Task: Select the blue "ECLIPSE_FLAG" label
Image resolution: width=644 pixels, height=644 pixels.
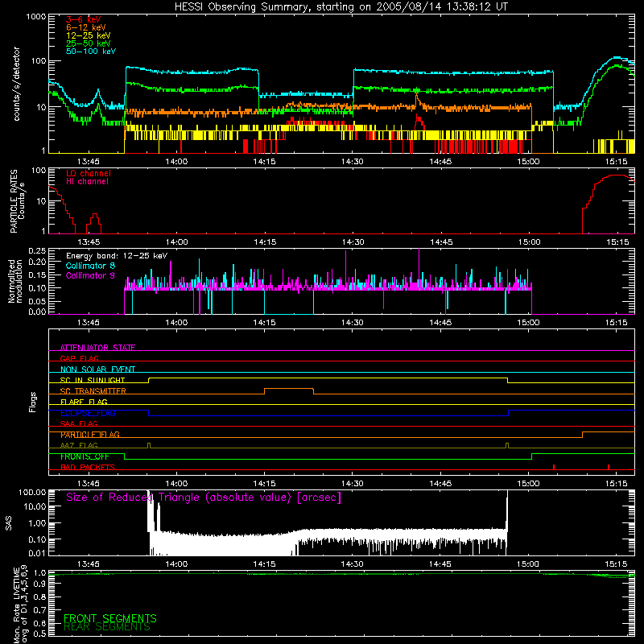Action: 88,413
